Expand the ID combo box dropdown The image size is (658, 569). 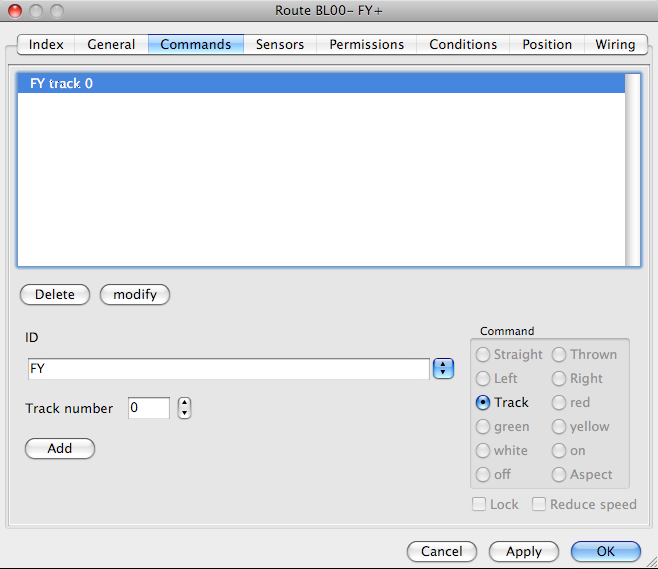(443, 369)
